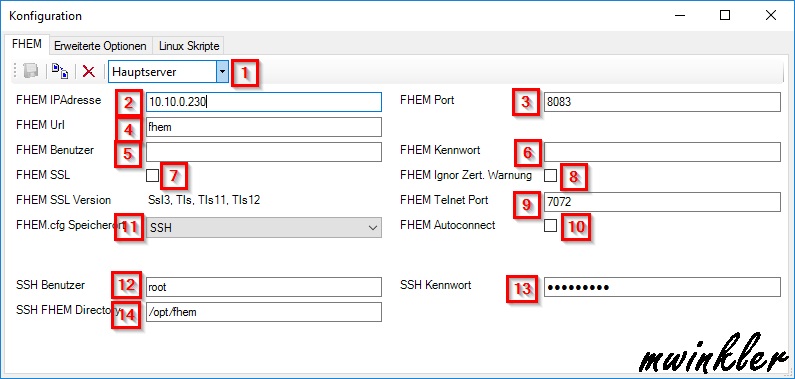Click the save floppy disk toolbar icon
Image resolution: width=795 pixels, height=379 pixels.
pos(31,71)
